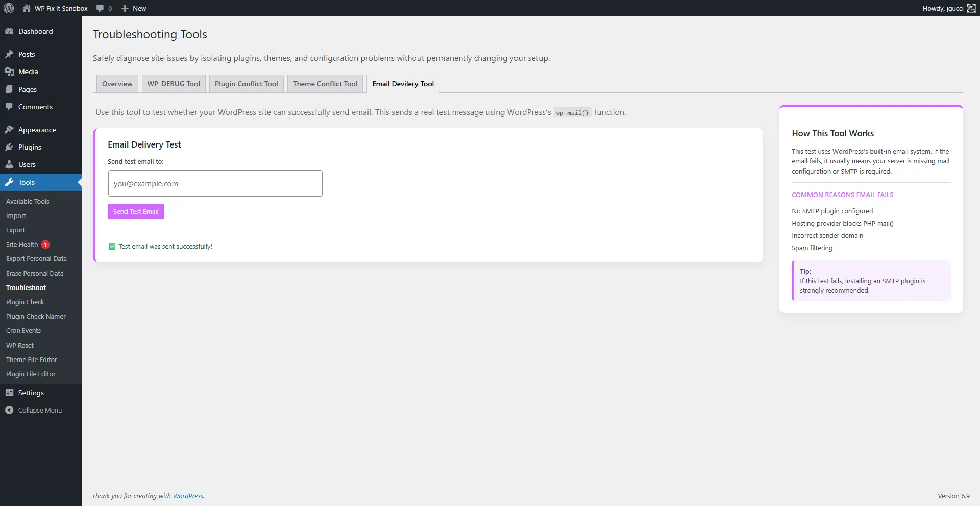The height and width of the screenshot is (506, 980).
Task: Select the Tools wrench icon
Action: click(x=10, y=182)
